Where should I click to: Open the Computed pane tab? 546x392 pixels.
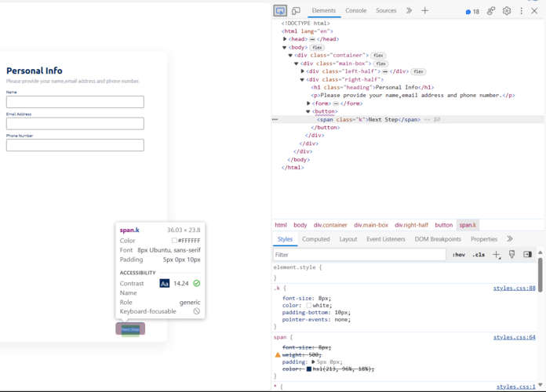(316, 239)
